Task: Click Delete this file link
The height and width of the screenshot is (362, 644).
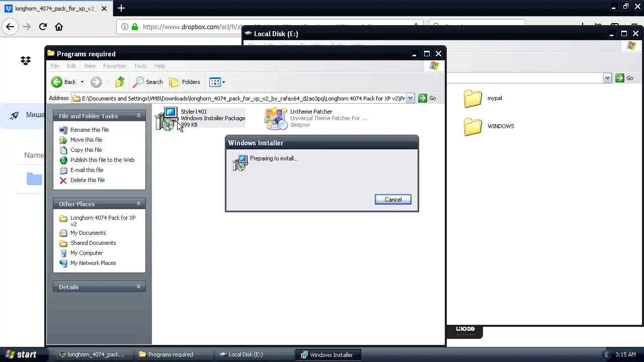Action: click(x=88, y=180)
